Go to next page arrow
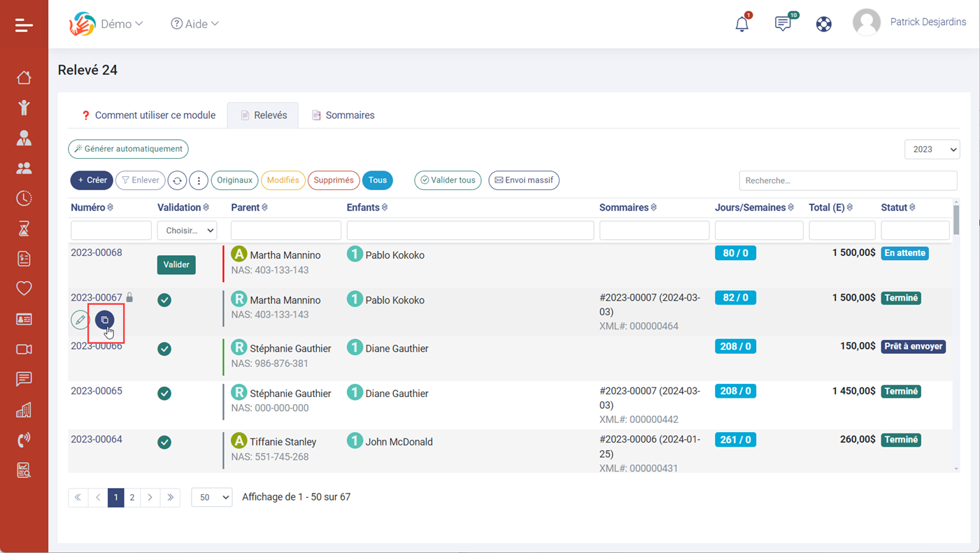This screenshot has width=980, height=553. 150,498
